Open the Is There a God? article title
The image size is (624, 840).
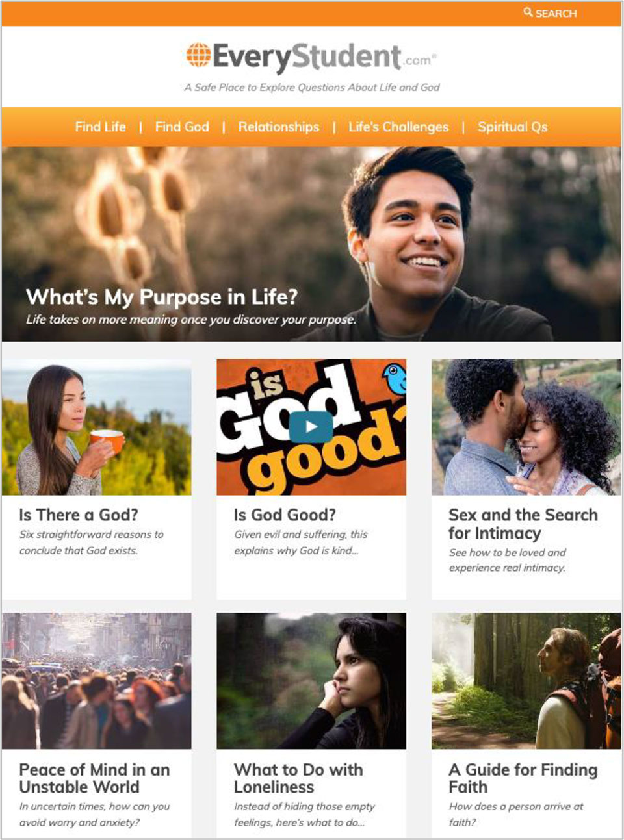79,515
